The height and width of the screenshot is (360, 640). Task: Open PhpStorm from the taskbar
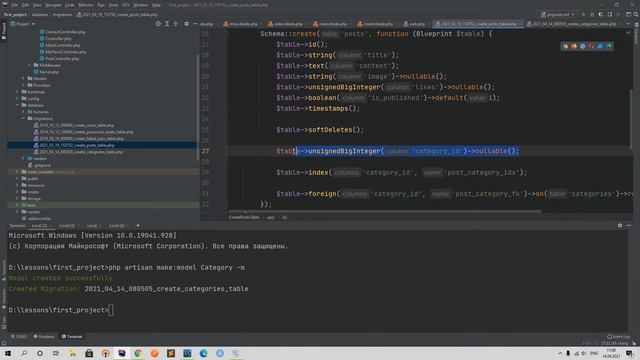pos(122,353)
